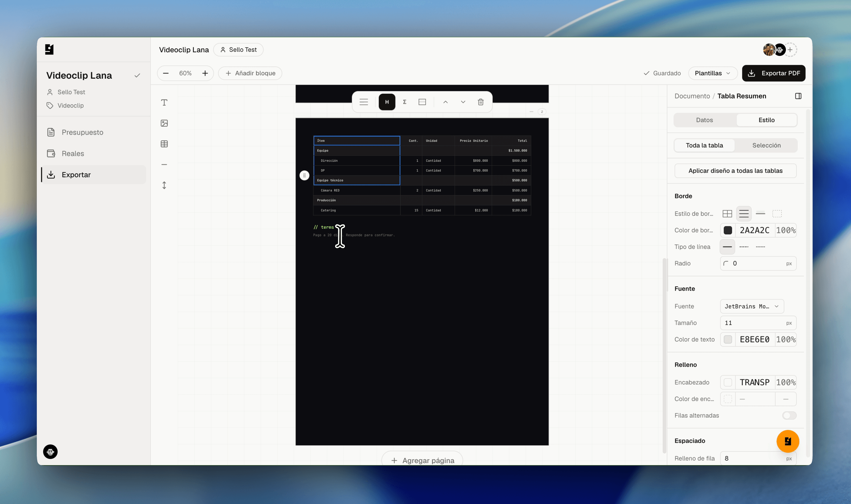The height and width of the screenshot is (504, 851).
Task: Choose single bottom line border style
Action: click(761, 214)
